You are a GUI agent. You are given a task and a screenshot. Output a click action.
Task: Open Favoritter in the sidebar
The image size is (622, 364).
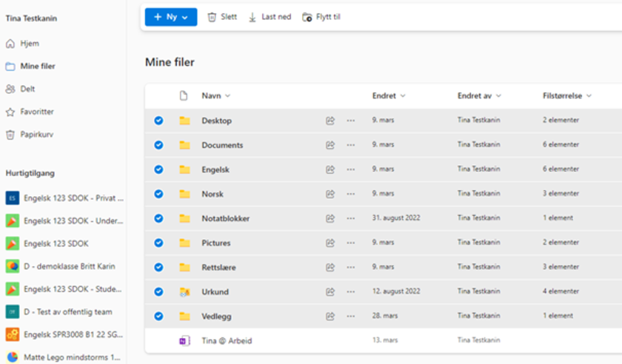30,112
